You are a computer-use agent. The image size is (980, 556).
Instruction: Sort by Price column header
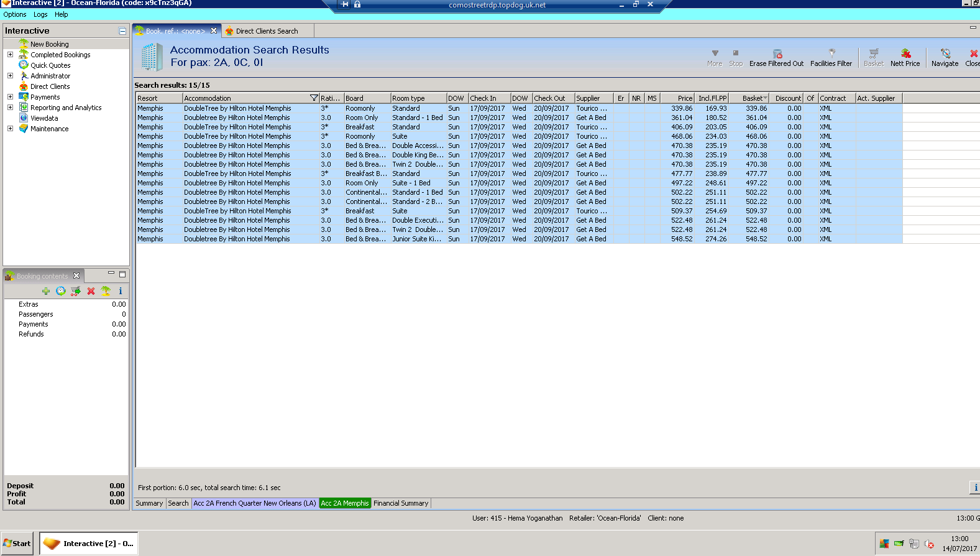point(677,98)
